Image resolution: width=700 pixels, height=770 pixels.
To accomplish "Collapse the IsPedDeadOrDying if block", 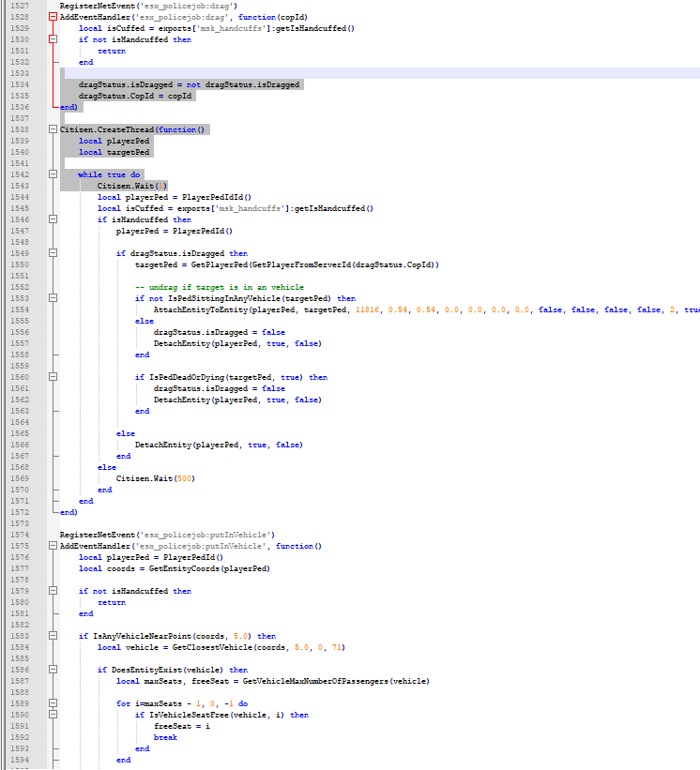I will 53,378.
